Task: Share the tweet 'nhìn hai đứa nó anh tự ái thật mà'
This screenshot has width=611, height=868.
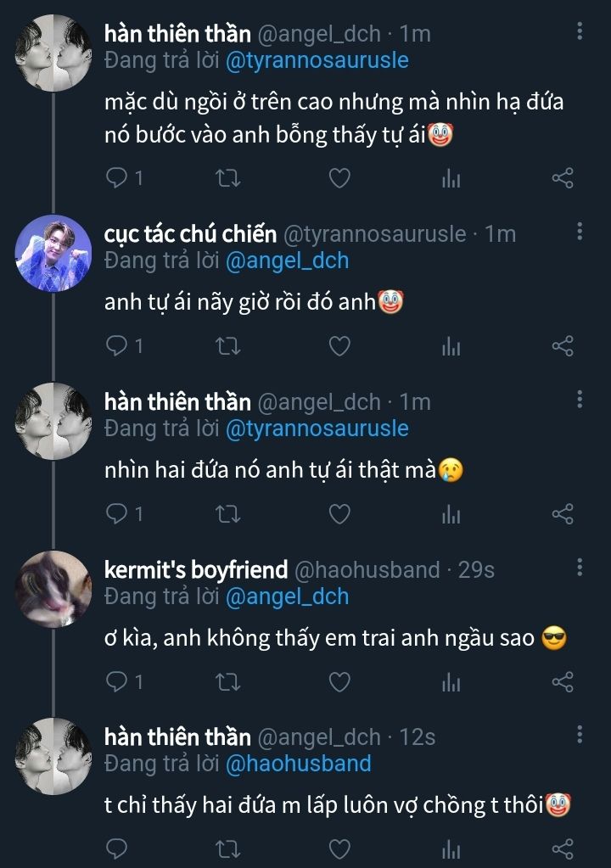Action: pos(563,514)
